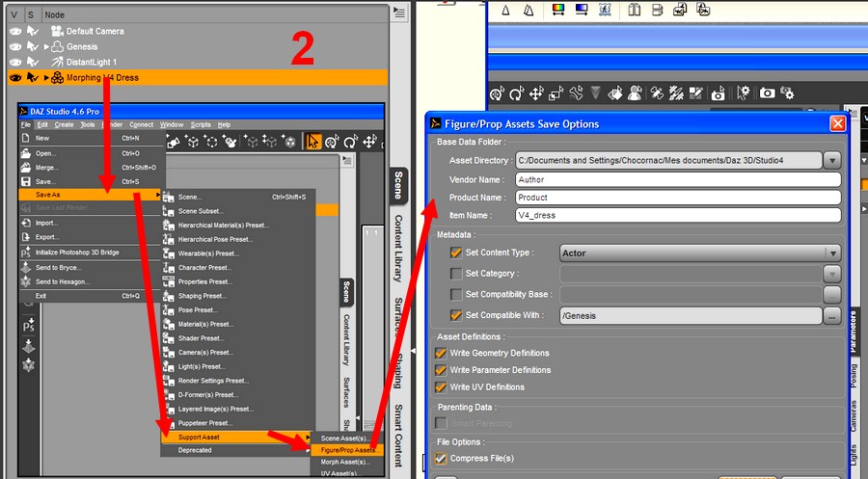
Task: Expand the Genesis node in the scene tree
Action: pos(46,46)
